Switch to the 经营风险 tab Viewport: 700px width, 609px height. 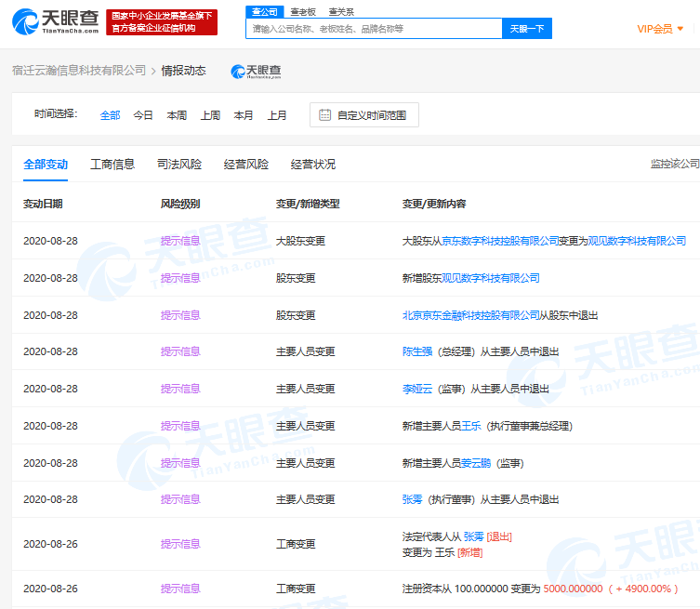(x=246, y=165)
